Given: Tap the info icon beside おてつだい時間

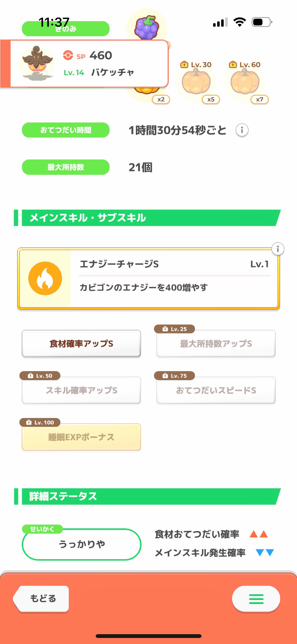Looking at the screenshot, I should pos(242,130).
